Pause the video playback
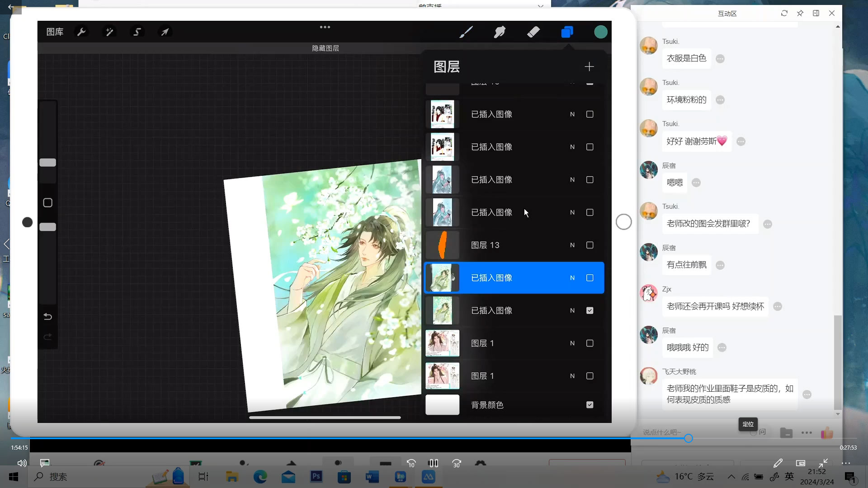868x488 pixels. (x=433, y=463)
